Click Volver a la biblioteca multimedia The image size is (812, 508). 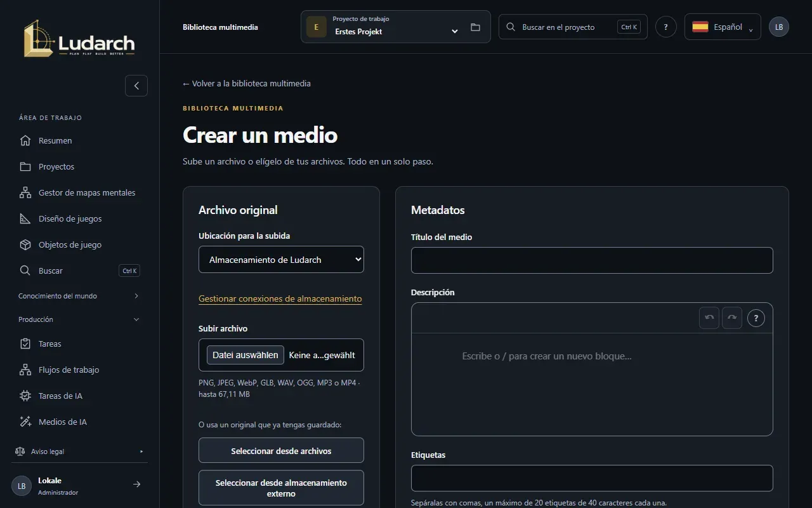point(247,83)
